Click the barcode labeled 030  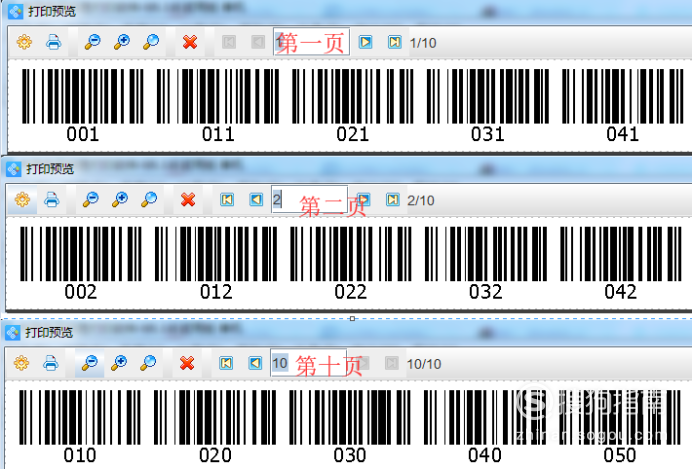(x=350, y=417)
